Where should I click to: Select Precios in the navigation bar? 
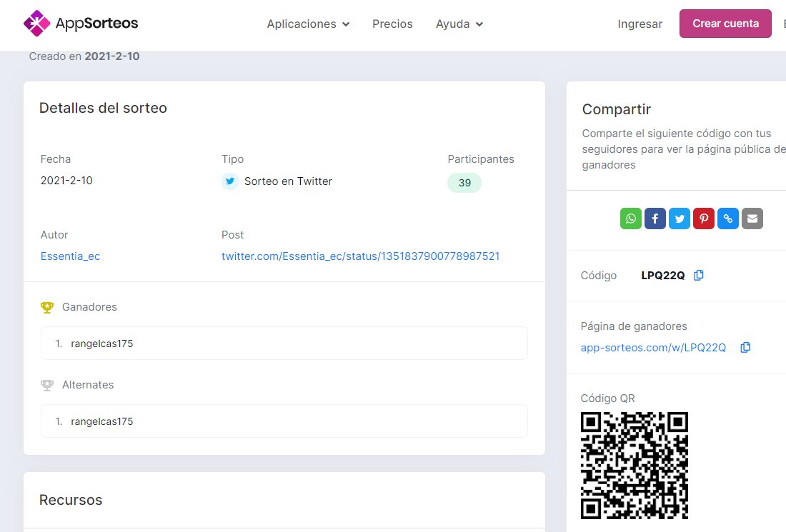click(392, 24)
